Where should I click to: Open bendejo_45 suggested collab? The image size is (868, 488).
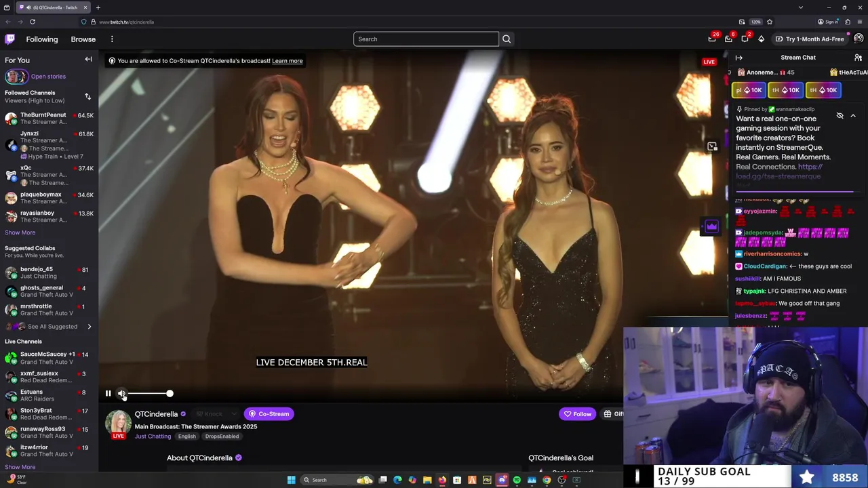point(49,272)
